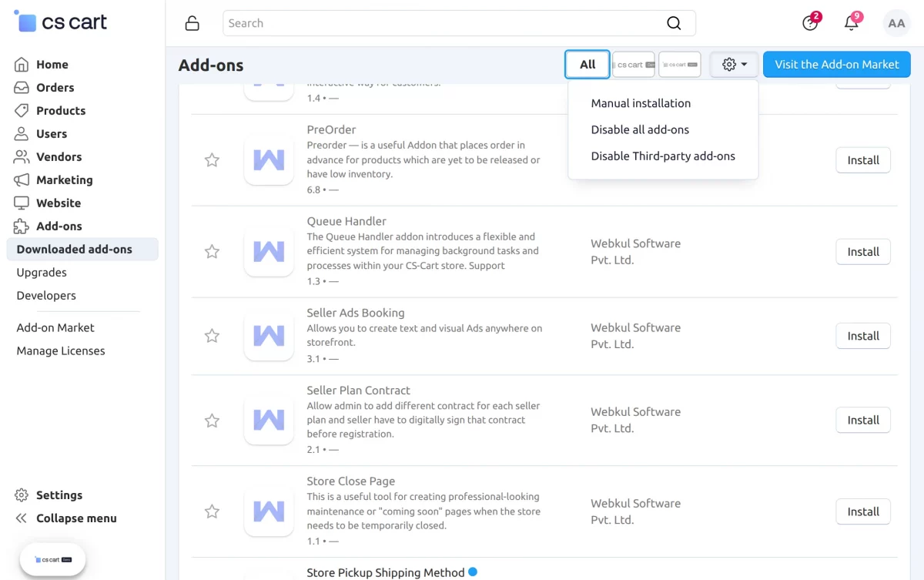The width and height of the screenshot is (924, 580).
Task: Click the search magnifier icon
Action: pyautogui.click(x=674, y=23)
